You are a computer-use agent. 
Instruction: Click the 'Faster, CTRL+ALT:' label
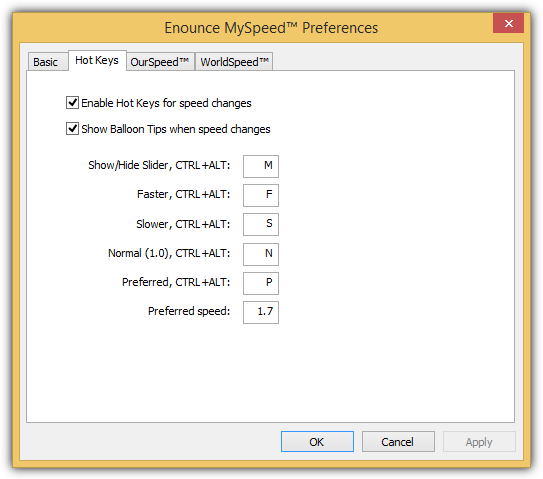coord(184,194)
